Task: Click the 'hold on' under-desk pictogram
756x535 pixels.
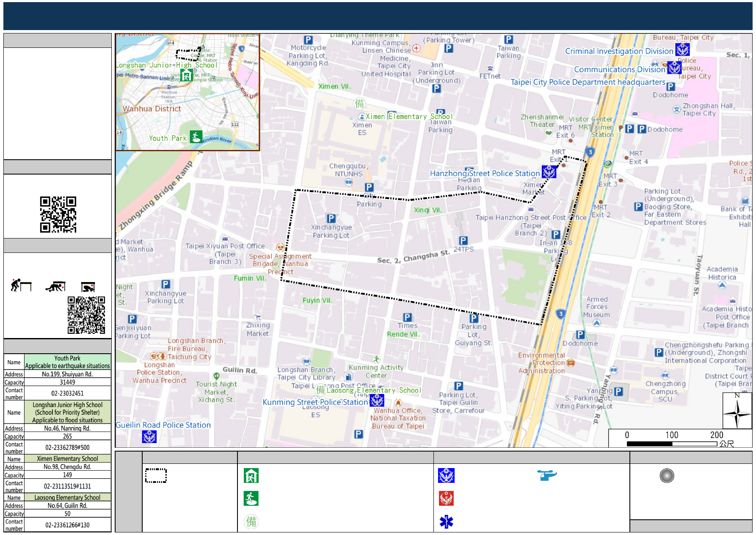Action: [88, 287]
